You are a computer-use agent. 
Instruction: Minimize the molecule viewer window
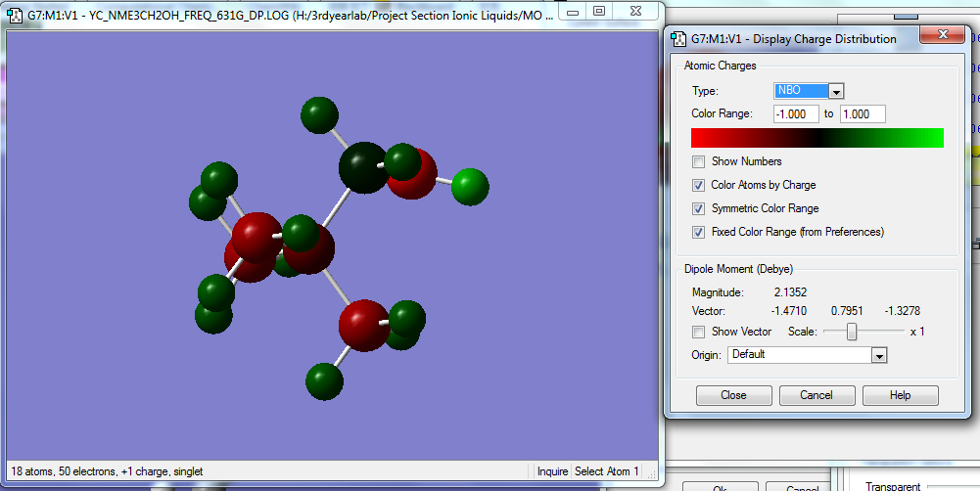coord(574,11)
